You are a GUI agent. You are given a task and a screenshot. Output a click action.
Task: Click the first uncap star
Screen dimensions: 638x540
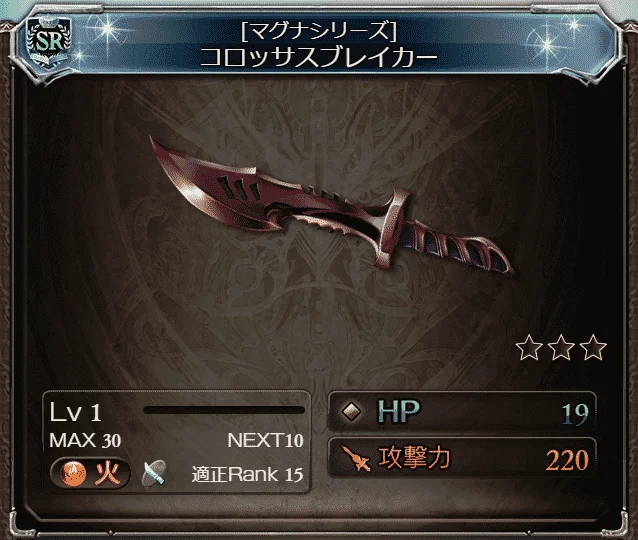pos(529,348)
